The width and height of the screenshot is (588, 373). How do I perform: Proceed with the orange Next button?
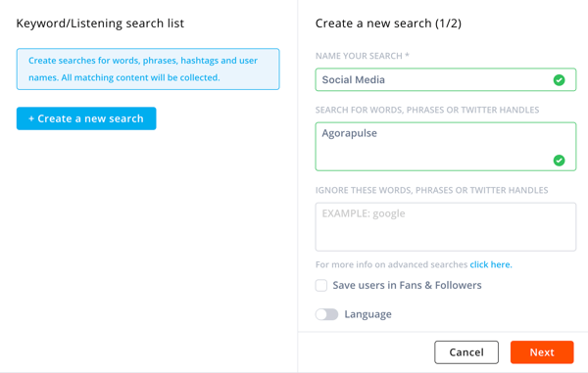(542, 352)
